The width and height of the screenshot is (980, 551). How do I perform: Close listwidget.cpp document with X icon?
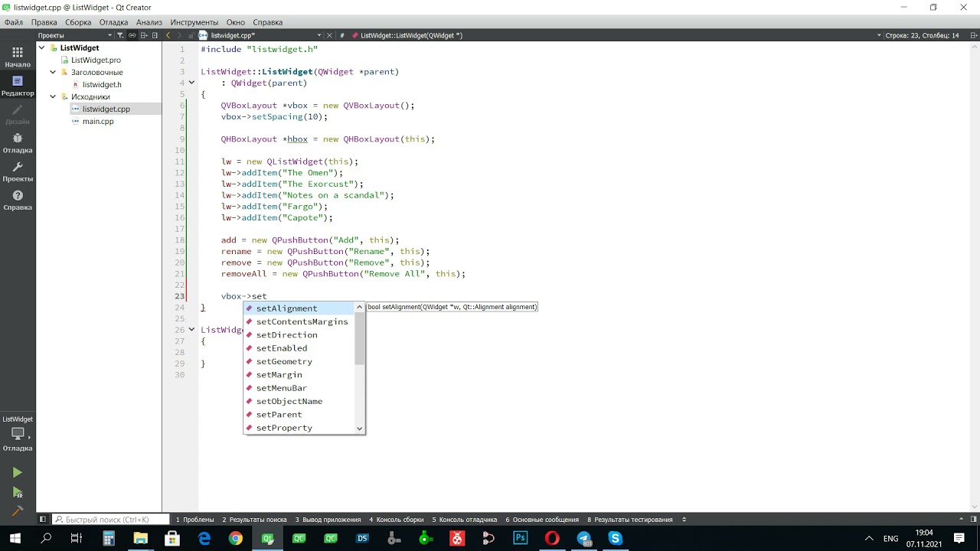tap(329, 35)
